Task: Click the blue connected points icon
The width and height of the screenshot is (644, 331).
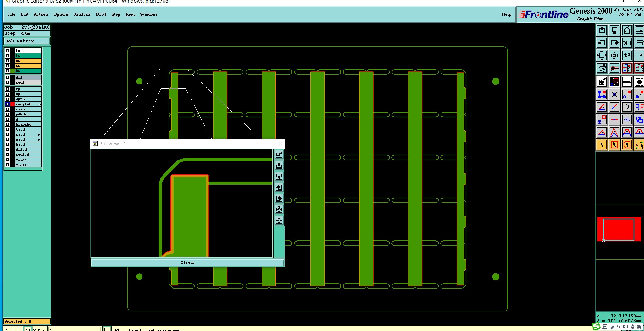Action: [602, 94]
